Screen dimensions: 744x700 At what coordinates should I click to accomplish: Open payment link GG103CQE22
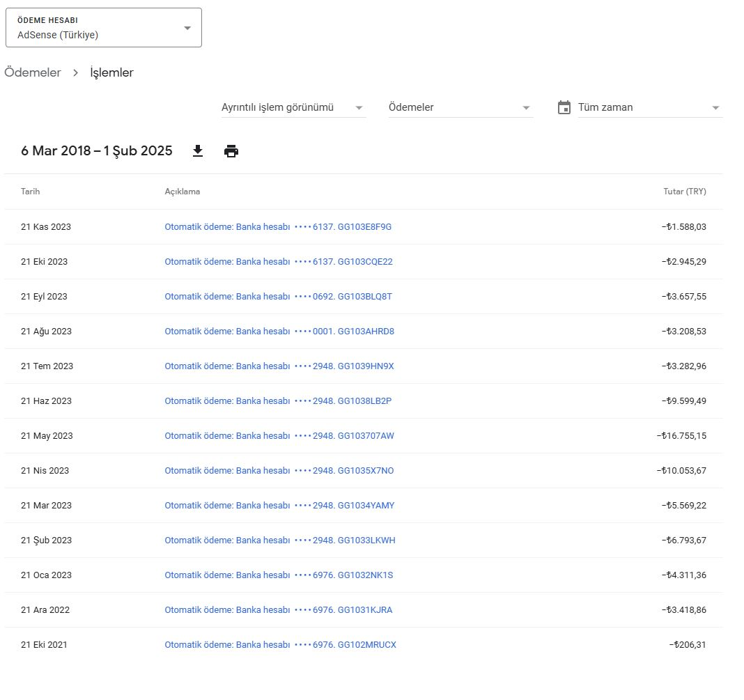pyautogui.click(x=279, y=262)
